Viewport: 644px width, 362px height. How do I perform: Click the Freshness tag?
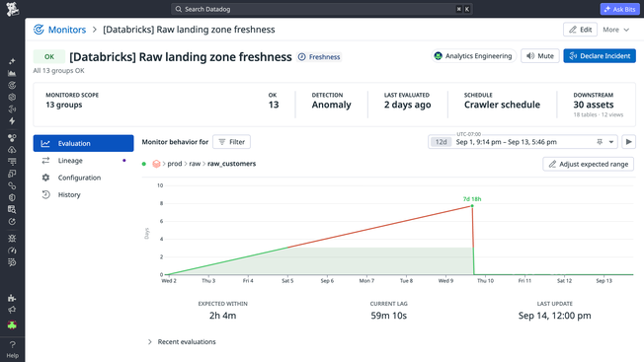[x=319, y=57]
